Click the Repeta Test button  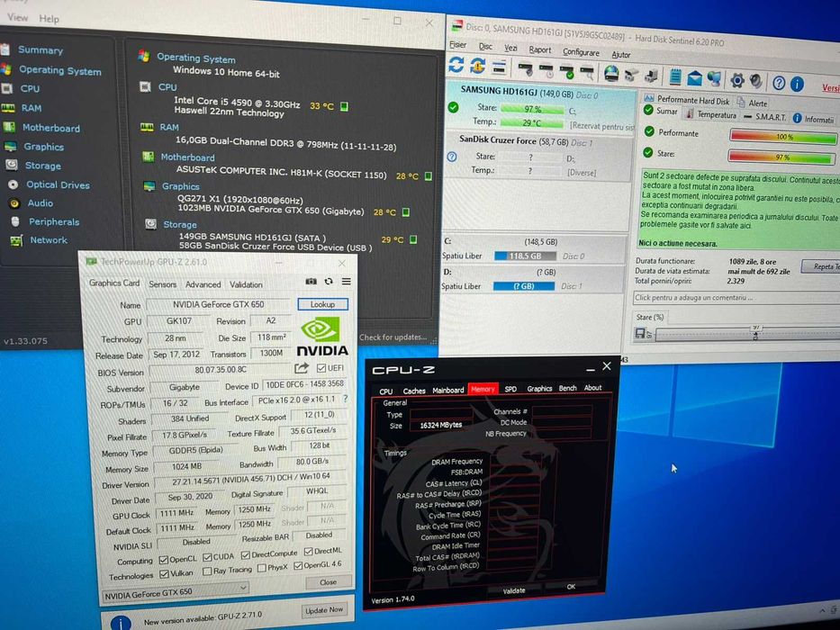point(821,266)
